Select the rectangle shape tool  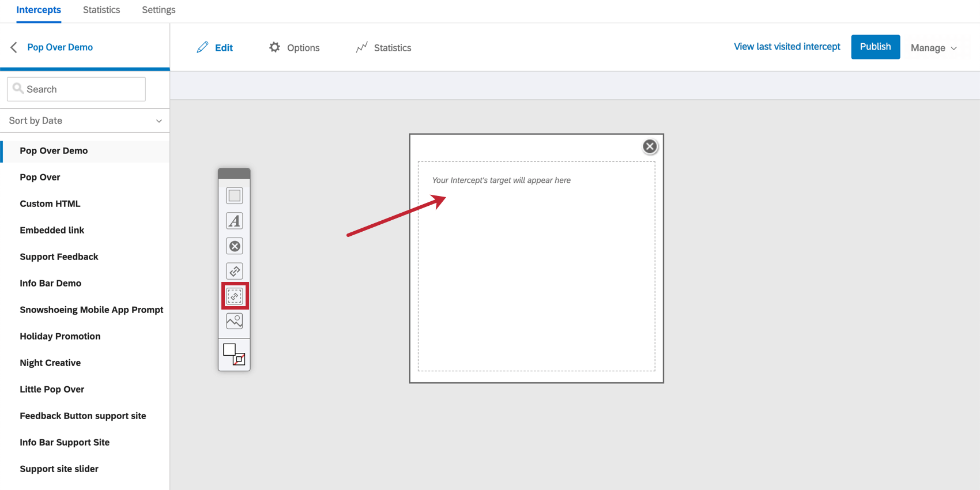pyautogui.click(x=234, y=196)
